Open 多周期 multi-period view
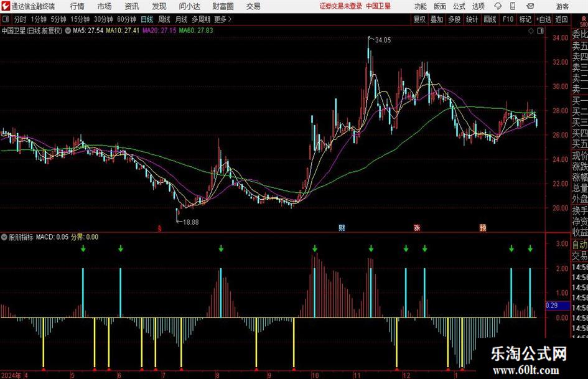 (x=201, y=19)
